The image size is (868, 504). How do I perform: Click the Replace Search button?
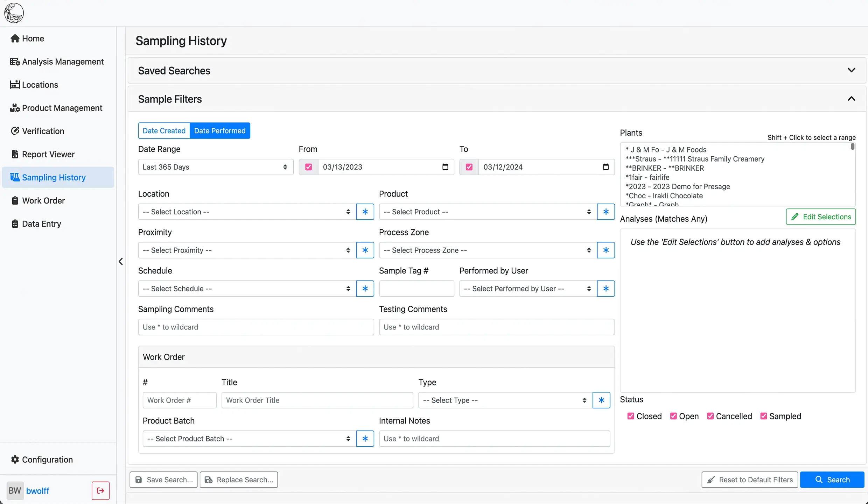coord(239,480)
